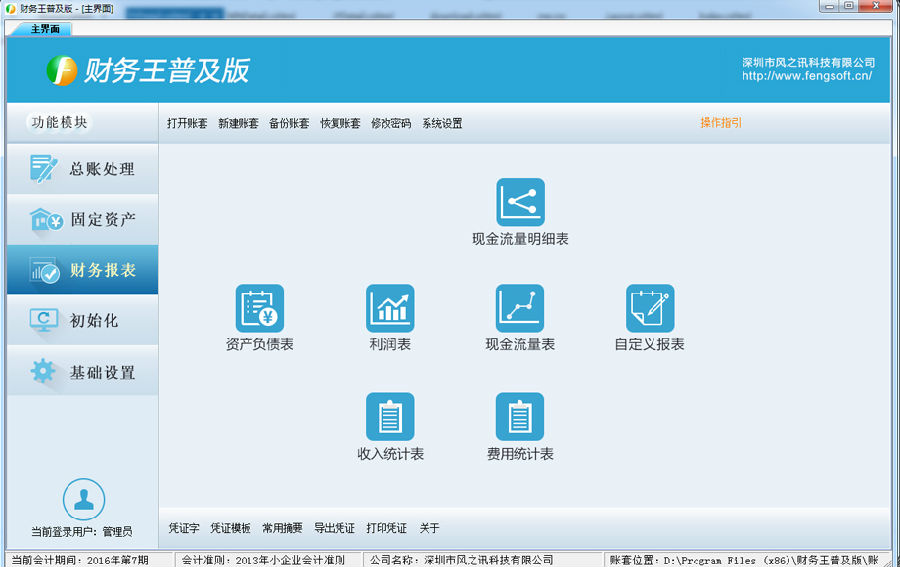The height and width of the screenshot is (567, 900).
Task: Open the 收入统计表 income statistics icon
Action: click(390, 417)
